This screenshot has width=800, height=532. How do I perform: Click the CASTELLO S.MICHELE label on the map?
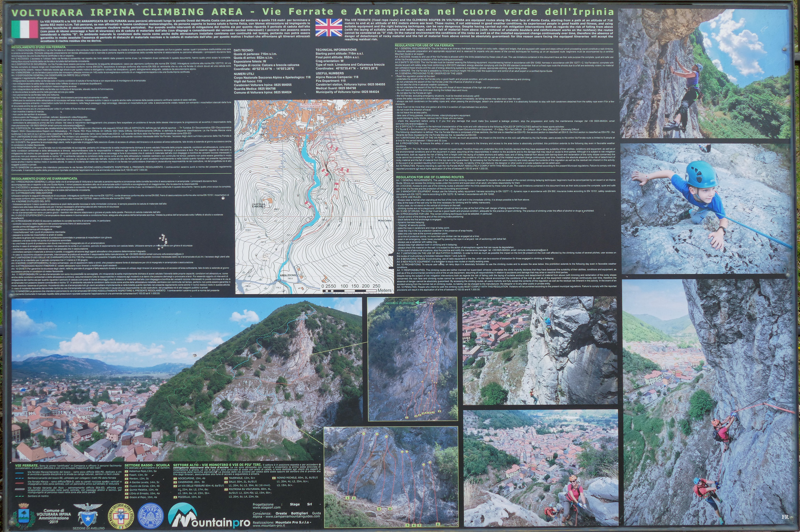tap(259, 205)
